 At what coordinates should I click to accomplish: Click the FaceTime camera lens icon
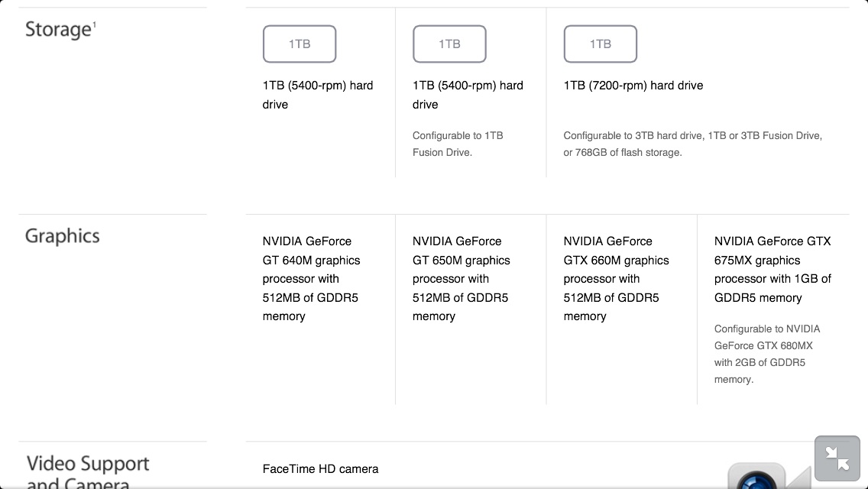pos(756,478)
